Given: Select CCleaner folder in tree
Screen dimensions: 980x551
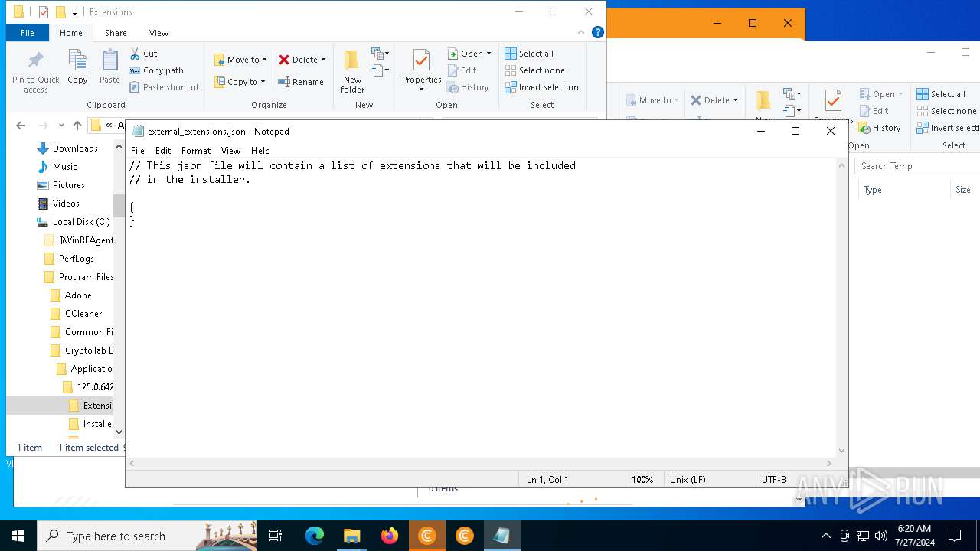Looking at the screenshot, I should 83,314.
